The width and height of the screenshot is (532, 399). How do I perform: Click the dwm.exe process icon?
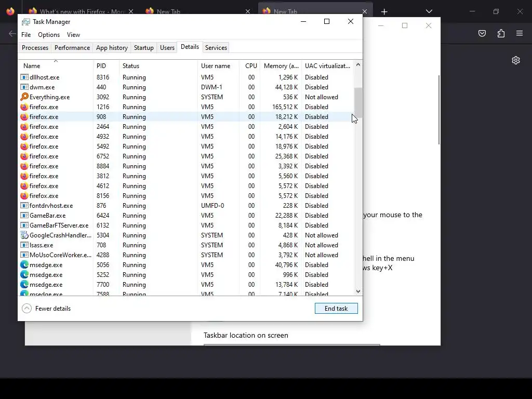pyautogui.click(x=24, y=87)
